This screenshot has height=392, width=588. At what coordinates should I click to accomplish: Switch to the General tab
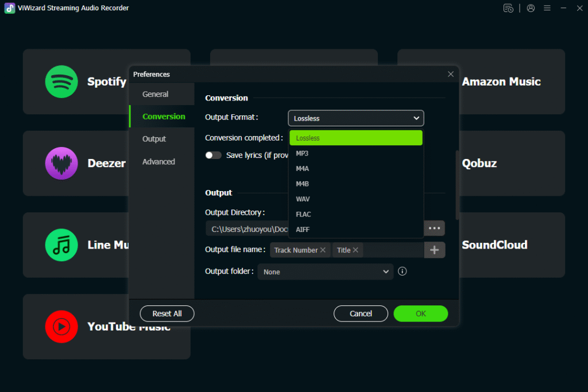click(x=155, y=94)
